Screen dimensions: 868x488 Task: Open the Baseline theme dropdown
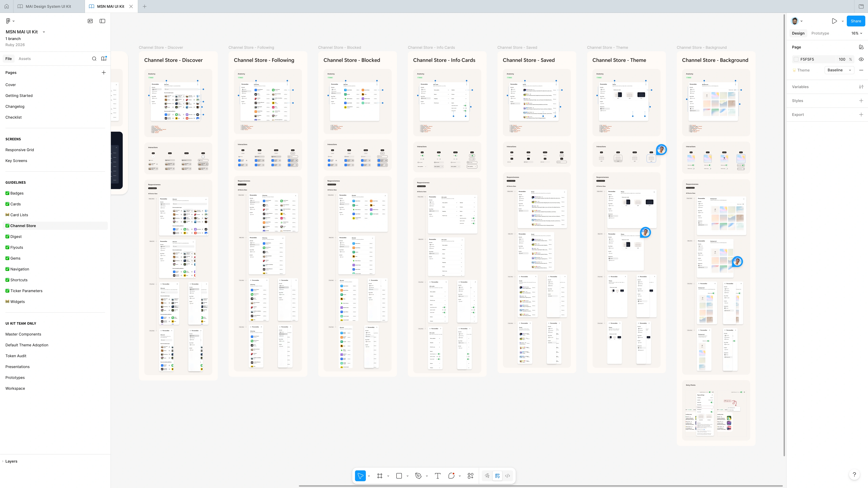coord(839,70)
